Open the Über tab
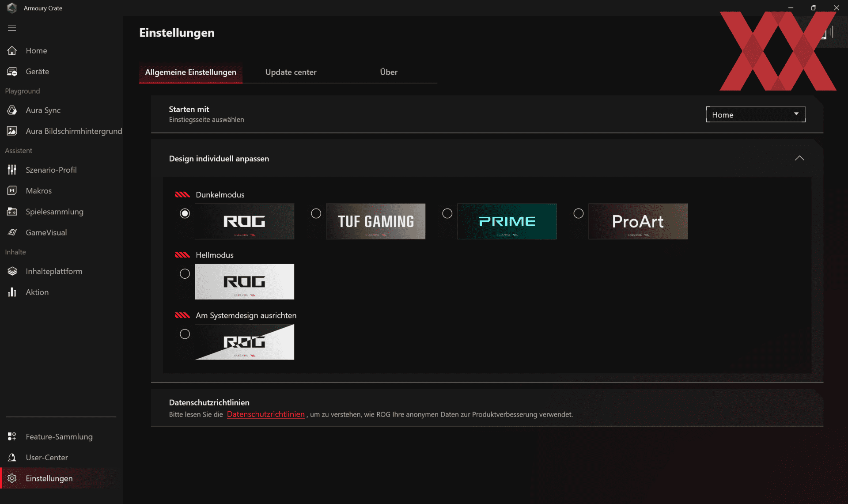Image resolution: width=848 pixels, height=504 pixels. coord(389,72)
